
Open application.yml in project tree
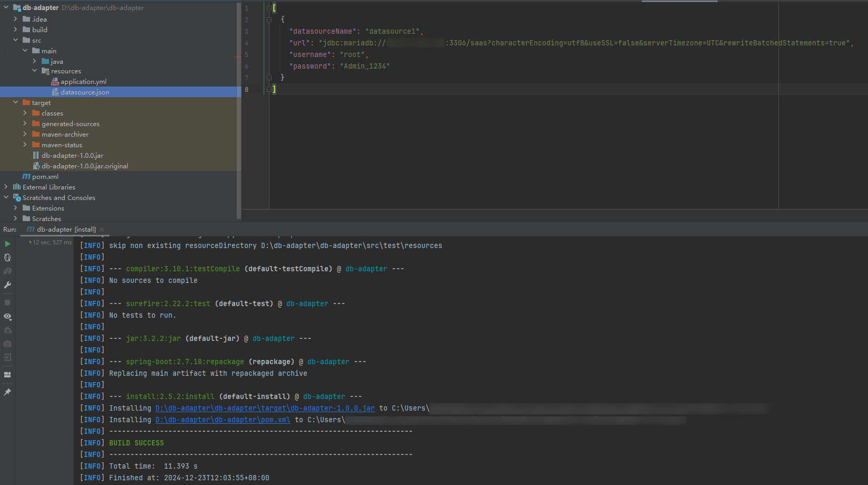(x=83, y=82)
